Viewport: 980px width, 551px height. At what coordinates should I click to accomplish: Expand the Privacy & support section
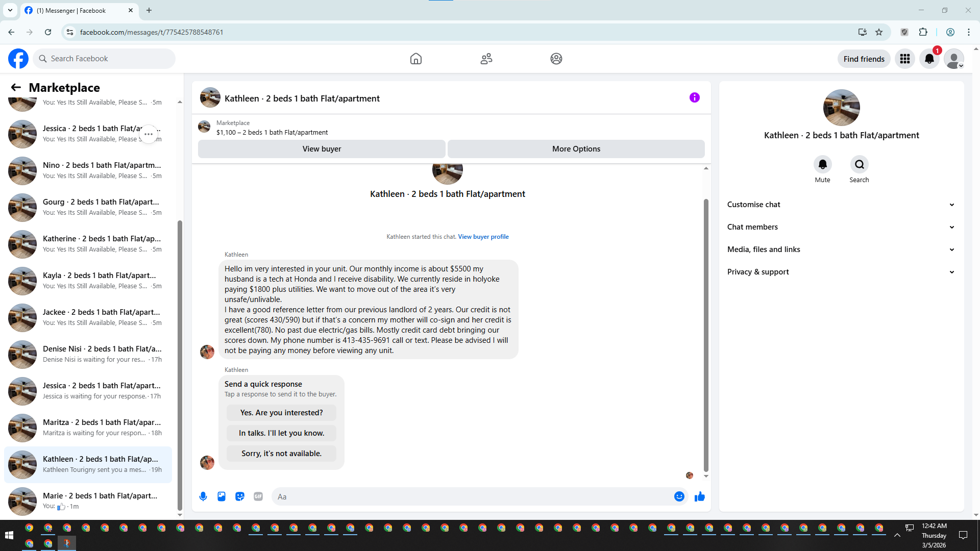pyautogui.click(x=841, y=272)
